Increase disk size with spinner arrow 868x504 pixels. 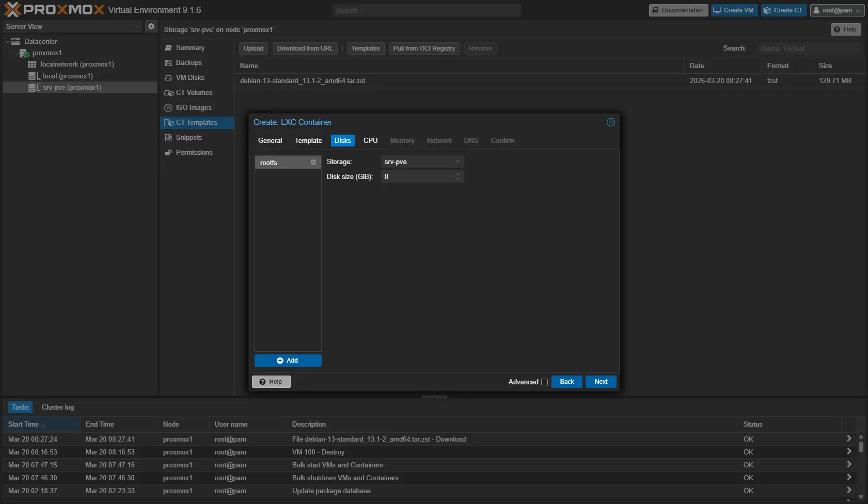tap(457, 174)
